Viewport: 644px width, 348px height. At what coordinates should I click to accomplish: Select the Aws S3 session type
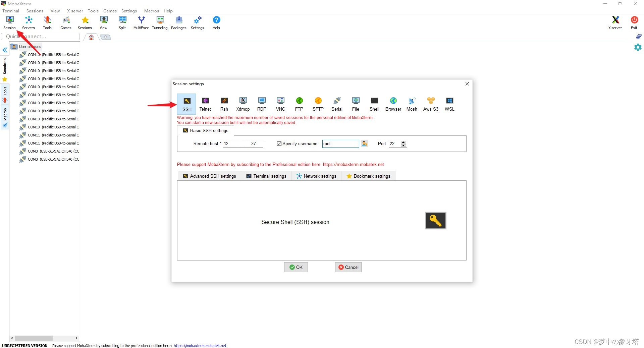[431, 104]
